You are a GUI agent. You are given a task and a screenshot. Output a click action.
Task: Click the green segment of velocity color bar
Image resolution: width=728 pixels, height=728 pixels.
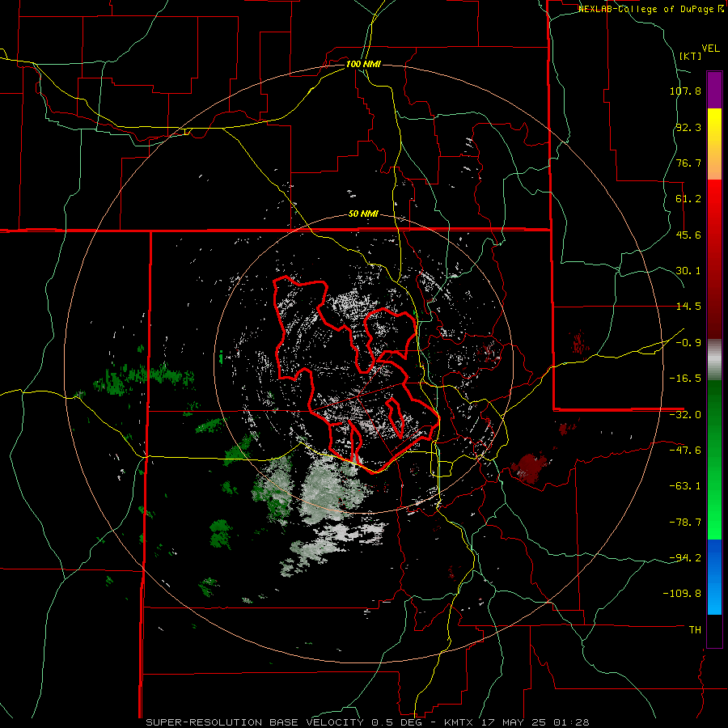pos(714,459)
